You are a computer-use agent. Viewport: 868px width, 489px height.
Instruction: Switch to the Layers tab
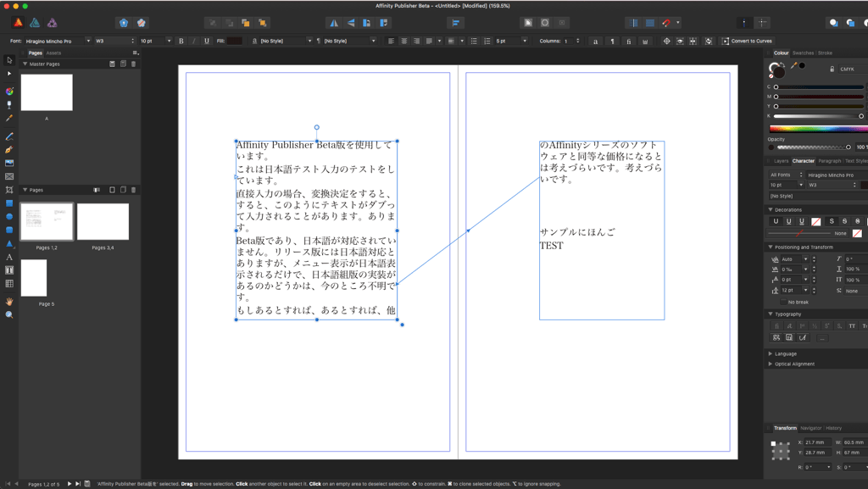(x=781, y=161)
